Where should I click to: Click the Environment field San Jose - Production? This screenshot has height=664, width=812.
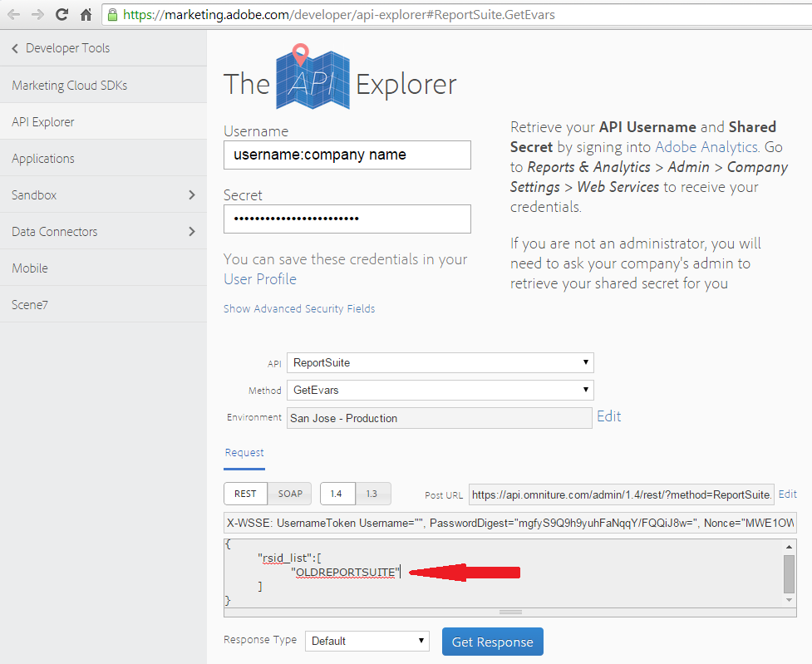point(439,418)
